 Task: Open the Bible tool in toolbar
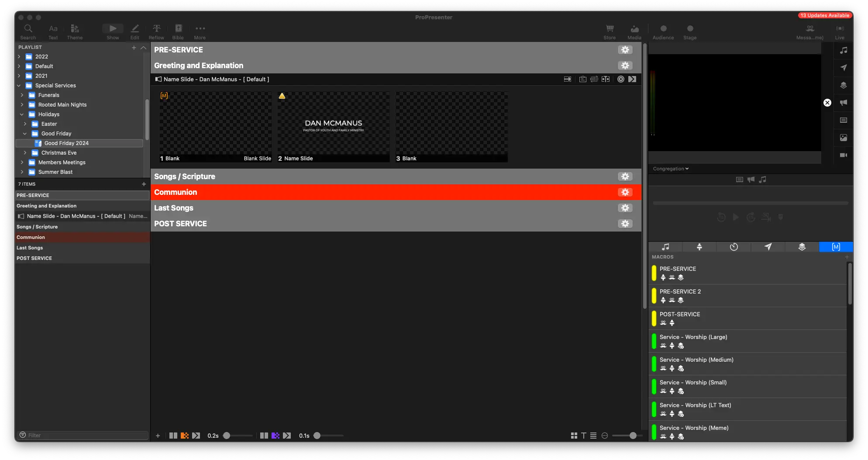pos(178,31)
